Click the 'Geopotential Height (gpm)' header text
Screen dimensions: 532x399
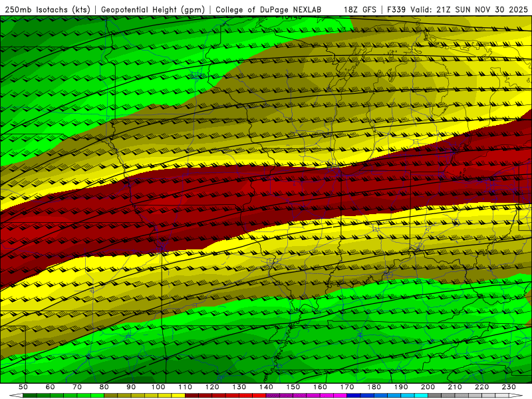pyautogui.click(x=153, y=10)
